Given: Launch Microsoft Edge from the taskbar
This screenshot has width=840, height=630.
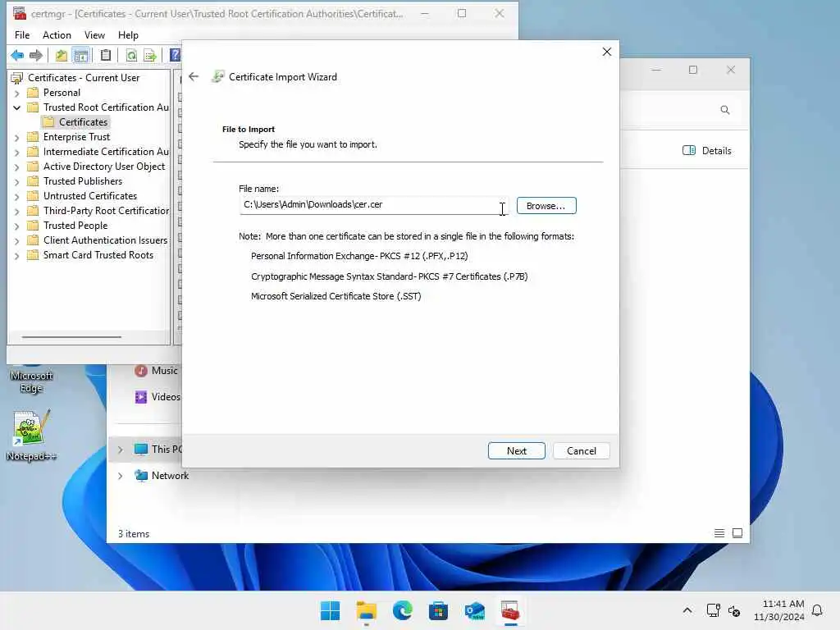Looking at the screenshot, I should click(402, 610).
